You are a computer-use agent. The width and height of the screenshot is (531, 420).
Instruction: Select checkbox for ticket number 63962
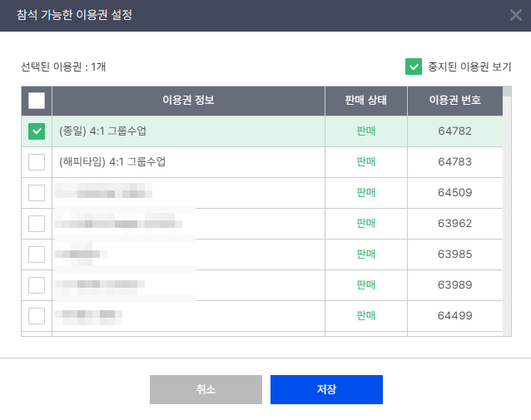tap(37, 224)
